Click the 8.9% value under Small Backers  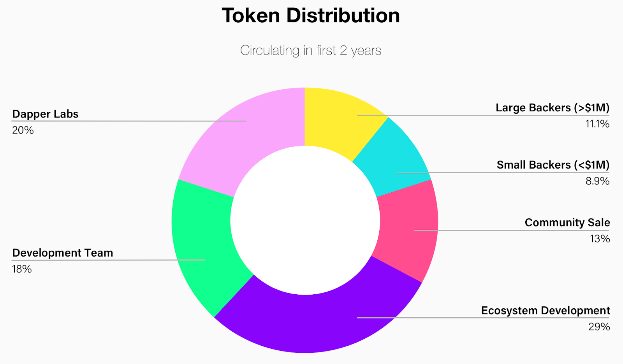click(598, 181)
